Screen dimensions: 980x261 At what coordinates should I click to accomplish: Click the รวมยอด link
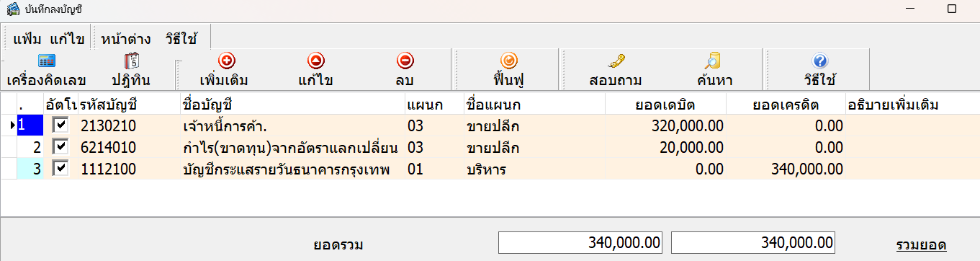tap(921, 245)
